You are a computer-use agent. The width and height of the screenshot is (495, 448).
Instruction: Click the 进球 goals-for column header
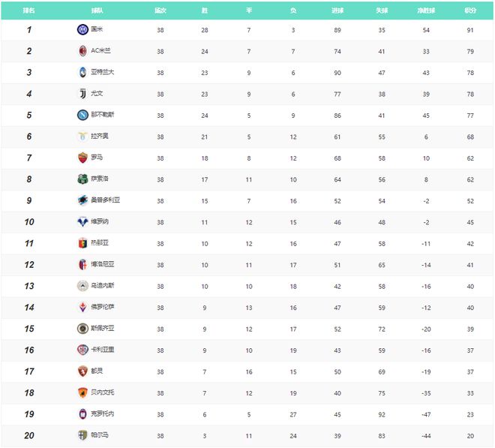337,11
